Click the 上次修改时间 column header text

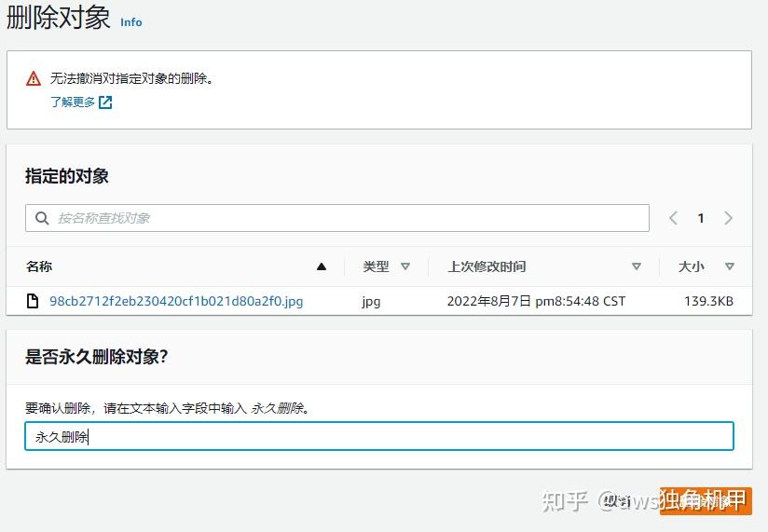click(x=487, y=266)
